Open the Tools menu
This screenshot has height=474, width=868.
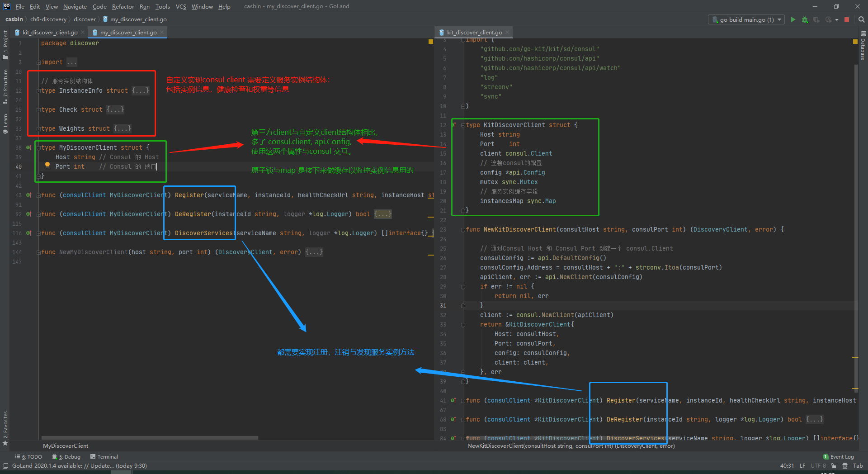163,6
